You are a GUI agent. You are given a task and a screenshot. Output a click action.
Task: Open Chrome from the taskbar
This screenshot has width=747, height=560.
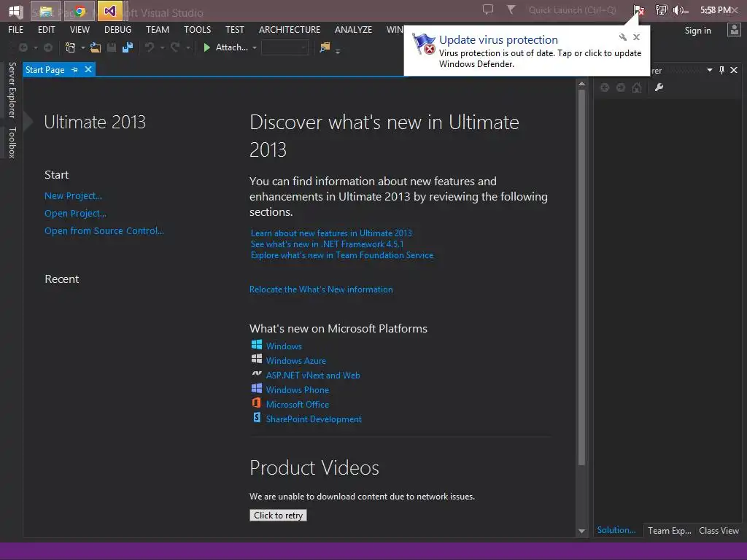[80, 11]
